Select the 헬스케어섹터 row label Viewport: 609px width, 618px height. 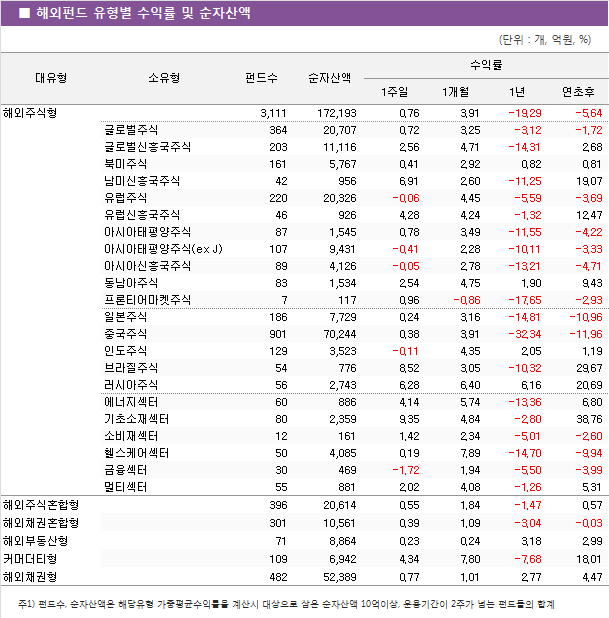[x=136, y=453]
